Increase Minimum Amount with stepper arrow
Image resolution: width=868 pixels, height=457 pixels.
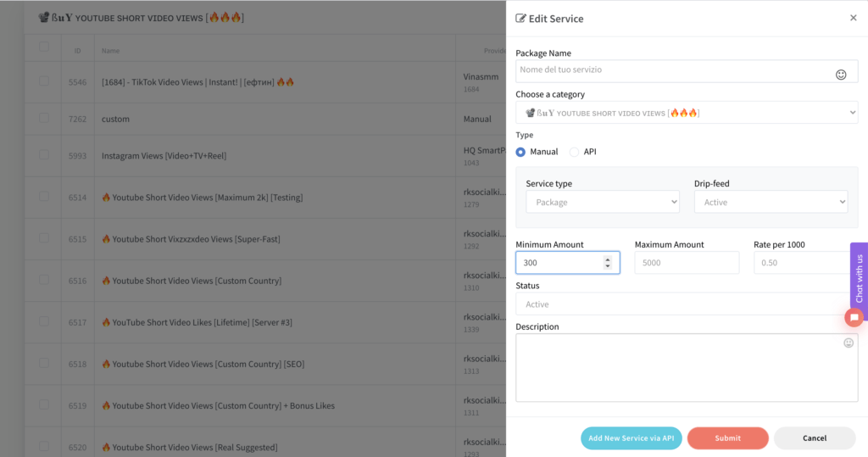(x=608, y=259)
